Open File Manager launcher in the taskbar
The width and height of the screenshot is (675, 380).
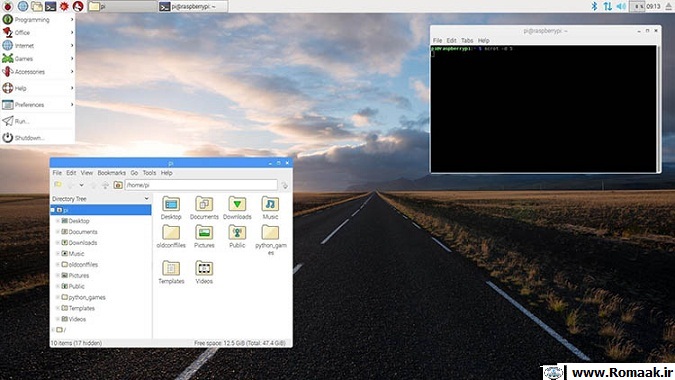(37, 6)
